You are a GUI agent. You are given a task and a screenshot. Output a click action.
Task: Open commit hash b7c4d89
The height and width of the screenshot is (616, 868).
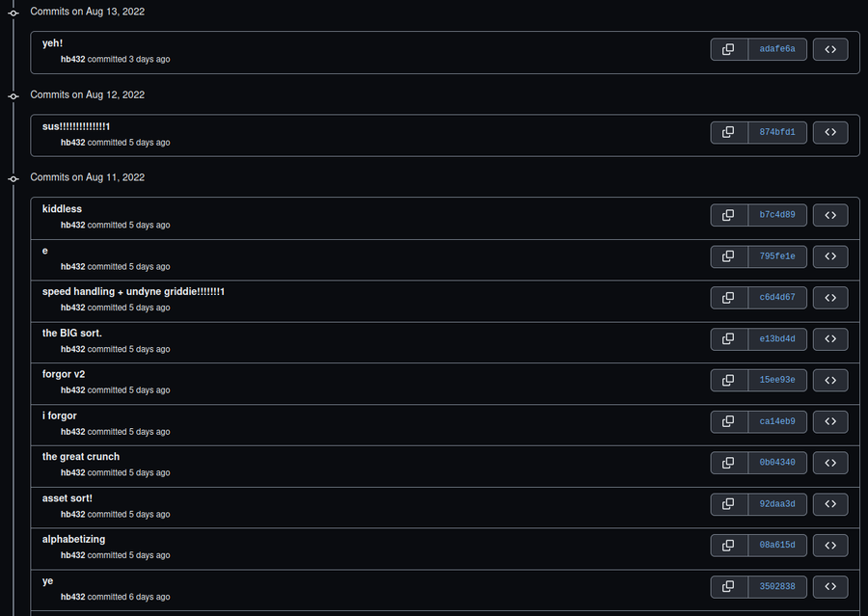click(777, 215)
